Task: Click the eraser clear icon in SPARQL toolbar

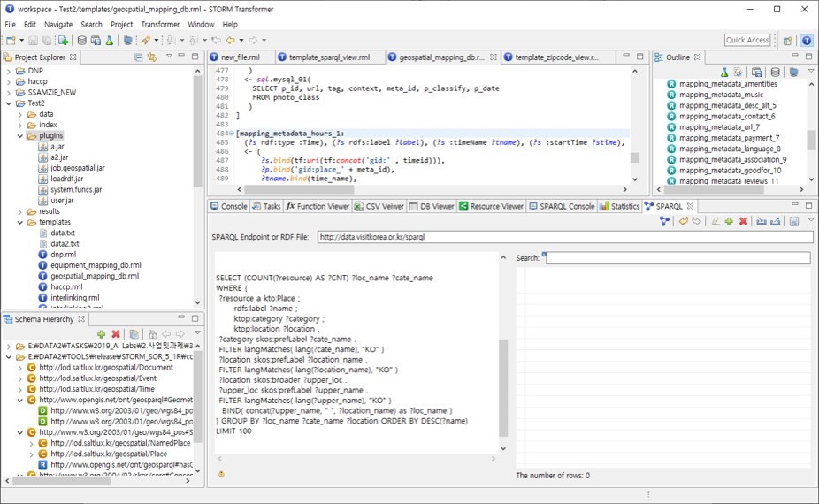Action: coord(715,221)
